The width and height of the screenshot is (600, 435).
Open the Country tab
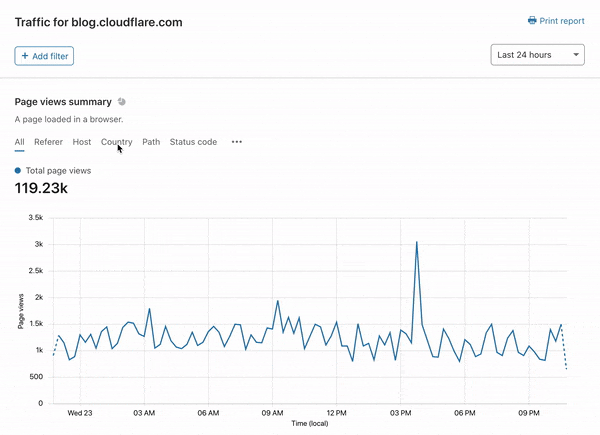point(116,142)
